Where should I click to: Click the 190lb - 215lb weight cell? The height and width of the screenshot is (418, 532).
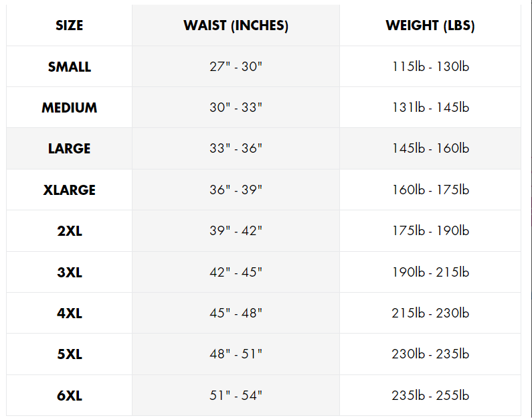click(430, 273)
